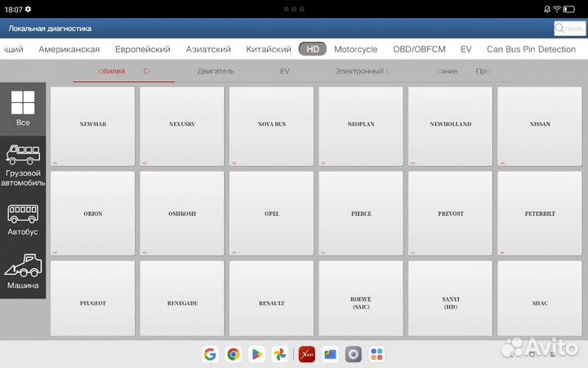This screenshot has height=368, width=588.
Task: Select the Can Bus Pin Detection tab
Action: pyautogui.click(x=531, y=49)
